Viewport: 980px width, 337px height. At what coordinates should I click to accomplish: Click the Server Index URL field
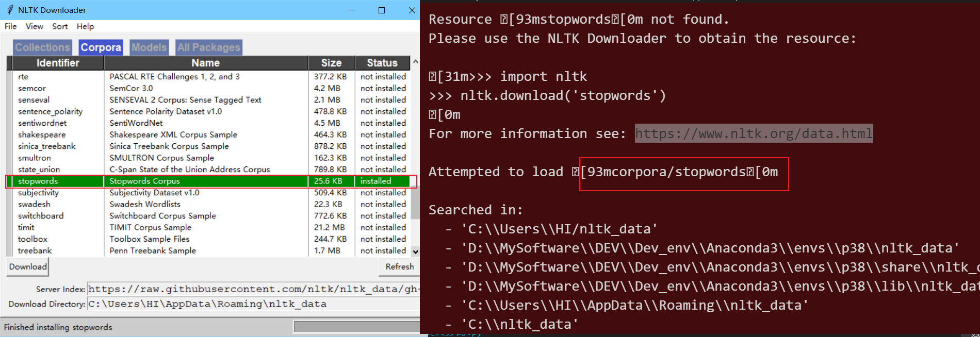(253, 289)
